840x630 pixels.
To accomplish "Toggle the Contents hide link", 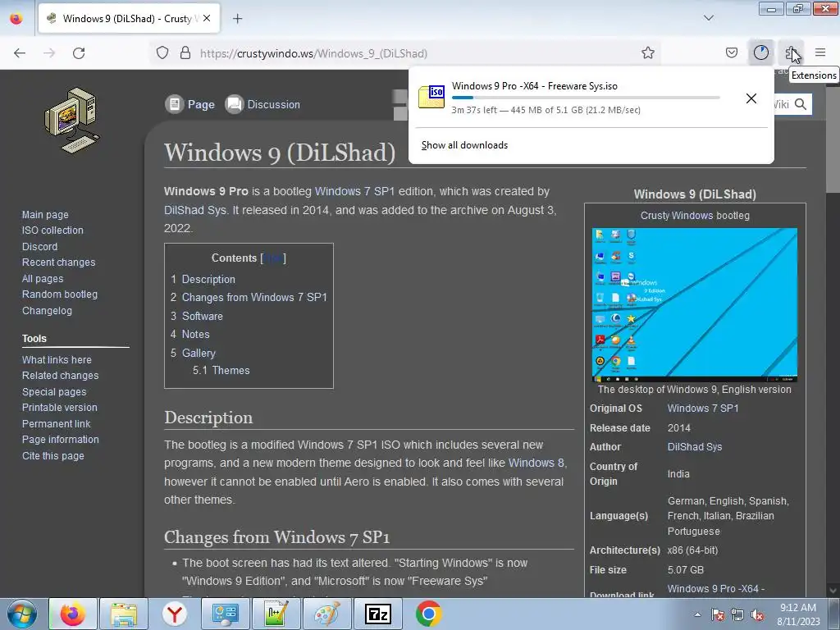I will pos(273,258).
